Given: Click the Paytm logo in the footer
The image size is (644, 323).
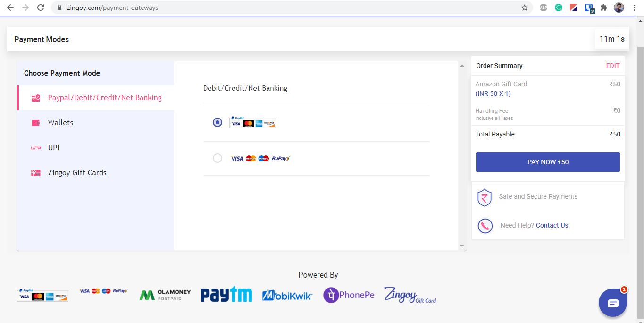Looking at the screenshot, I should (226, 294).
